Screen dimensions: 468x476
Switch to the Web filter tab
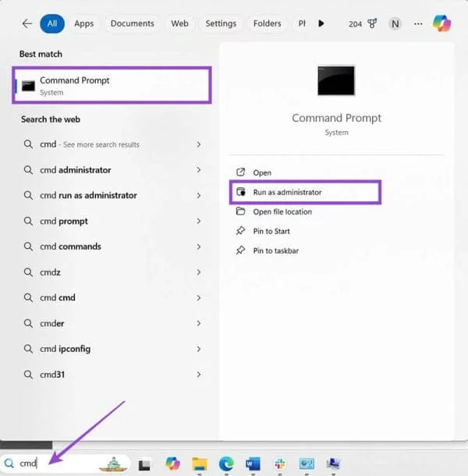pyautogui.click(x=179, y=23)
